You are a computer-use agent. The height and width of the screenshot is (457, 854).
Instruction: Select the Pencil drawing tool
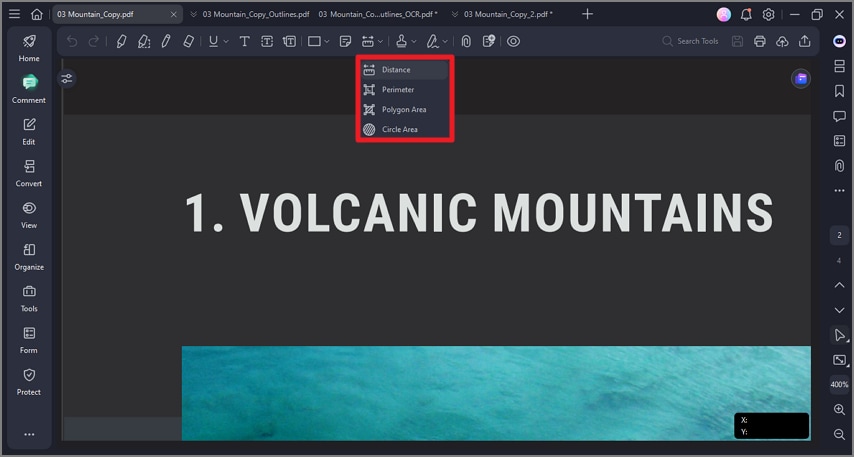166,41
